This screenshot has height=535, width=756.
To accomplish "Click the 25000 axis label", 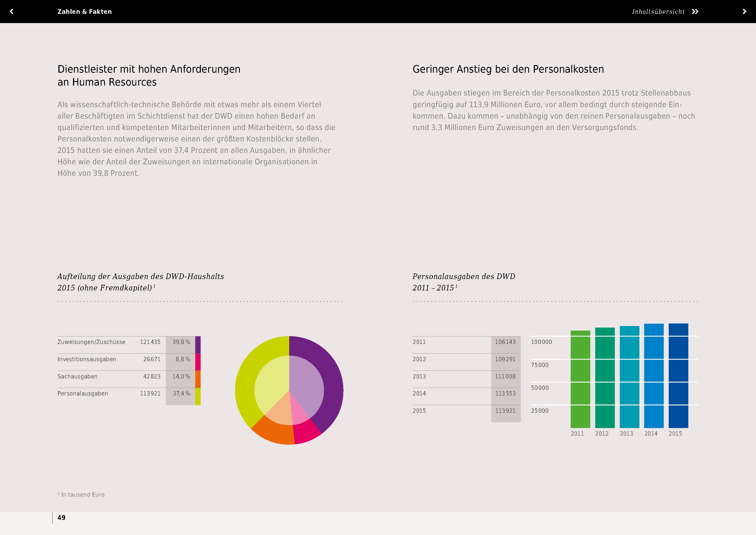I will pyautogui.click(x=540, y=411).
